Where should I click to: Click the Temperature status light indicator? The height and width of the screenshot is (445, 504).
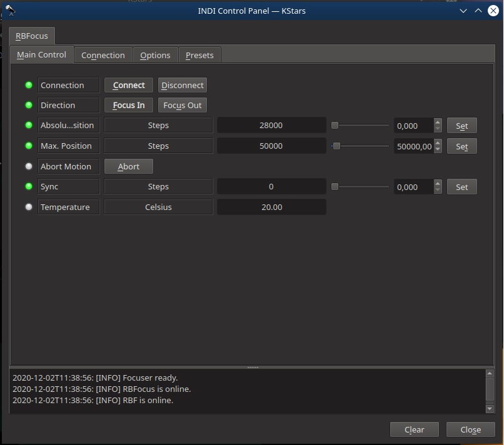pyautogui.click(x=29, y=207)
